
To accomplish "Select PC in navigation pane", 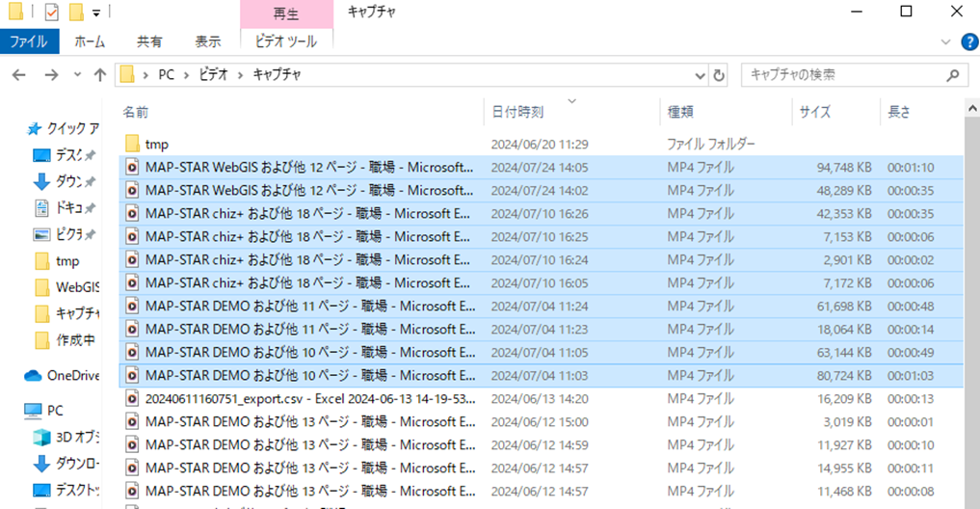I will [x=43, y=411].
